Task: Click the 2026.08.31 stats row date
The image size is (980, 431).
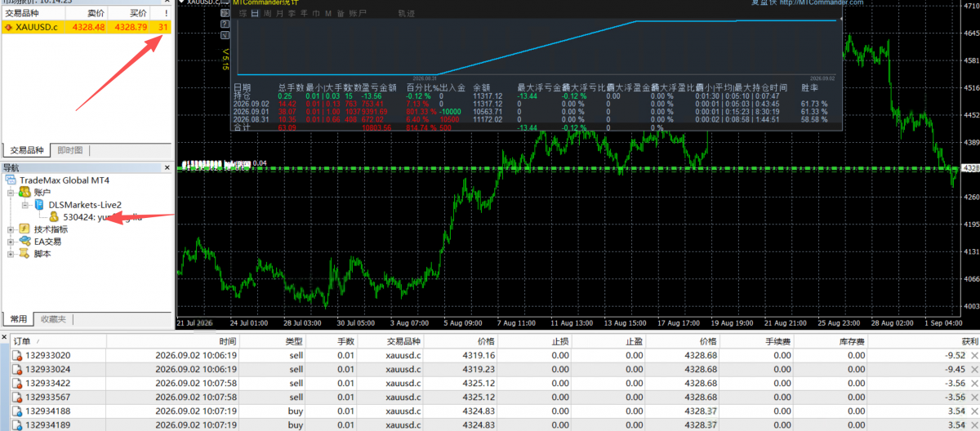Action: (251, 119)
